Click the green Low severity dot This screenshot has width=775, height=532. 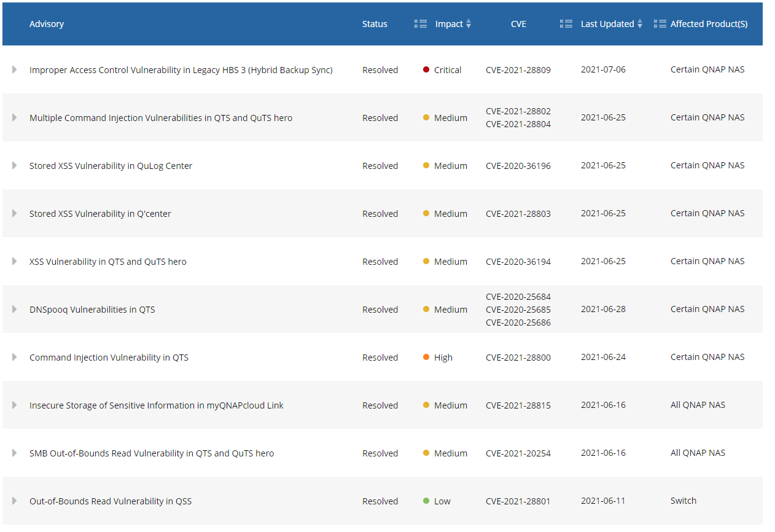pyautogui.click(x=426, y=501)
